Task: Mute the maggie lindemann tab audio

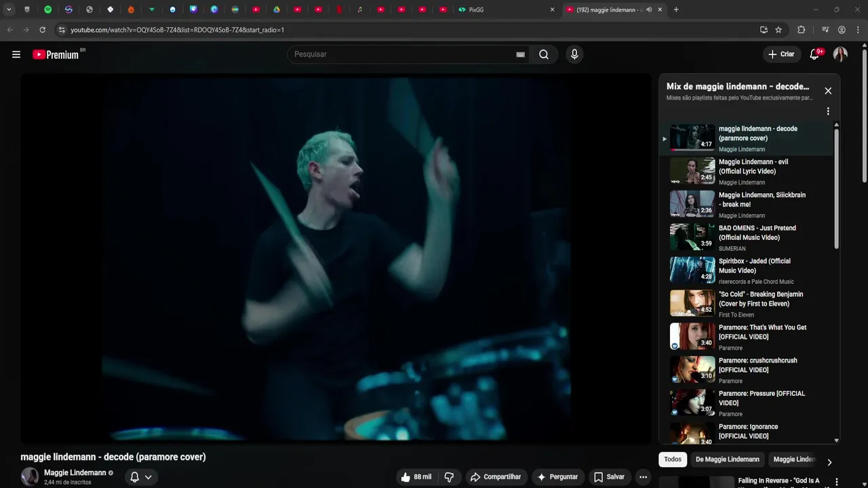Action: tap(649, 9)
